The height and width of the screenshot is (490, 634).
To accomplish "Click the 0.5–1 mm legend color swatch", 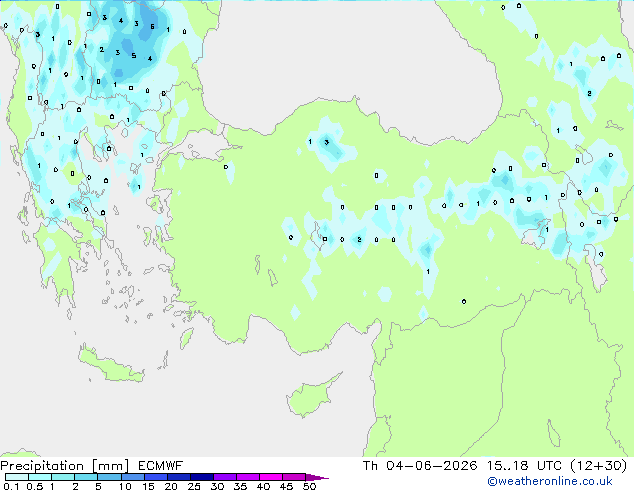I will click(40, 477).
